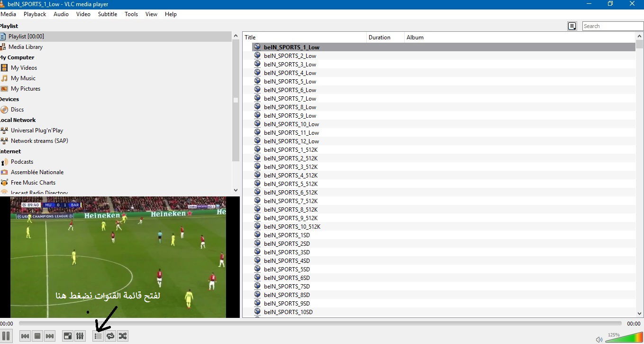Pause playback with the pause button
The height and width of the screenshot is (344, 644).
click(x=6, y=336)
